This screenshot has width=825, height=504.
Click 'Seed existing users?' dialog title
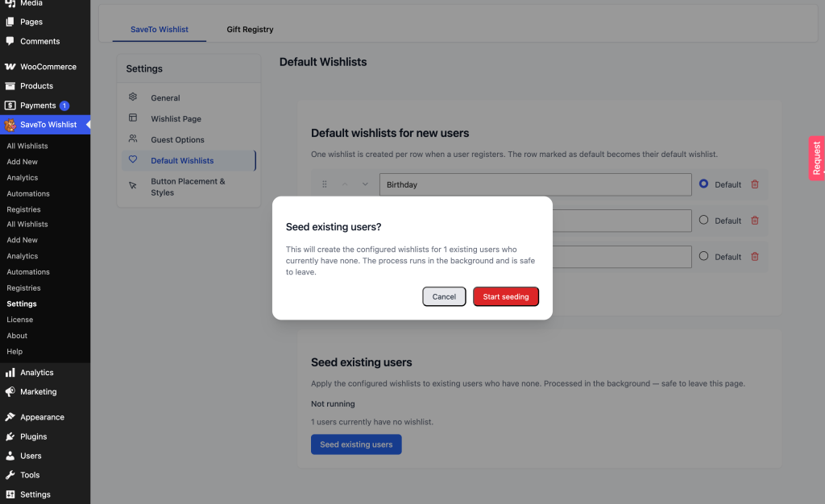[334, 227]
